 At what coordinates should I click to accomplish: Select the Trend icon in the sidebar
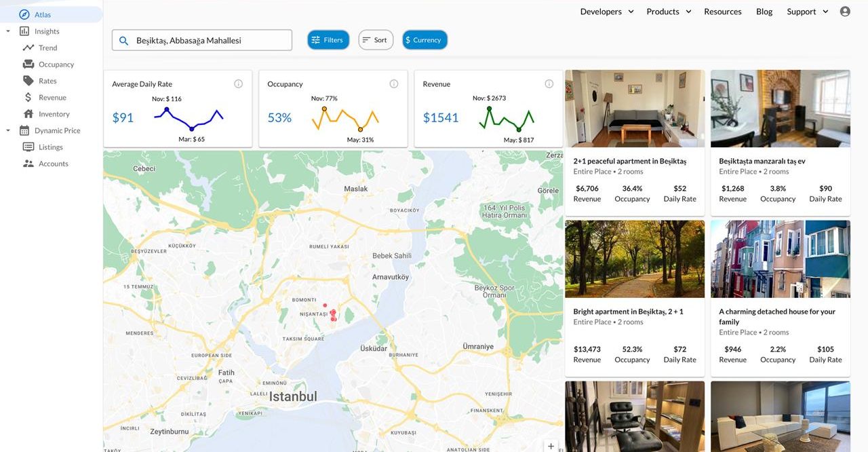point(28,48)
